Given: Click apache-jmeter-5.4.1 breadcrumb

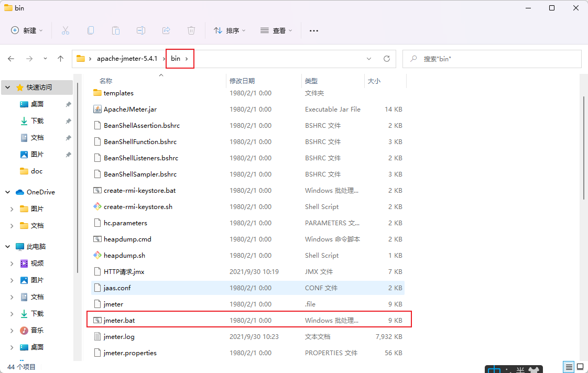Looking at the screenshot, I should click(127, 59).
